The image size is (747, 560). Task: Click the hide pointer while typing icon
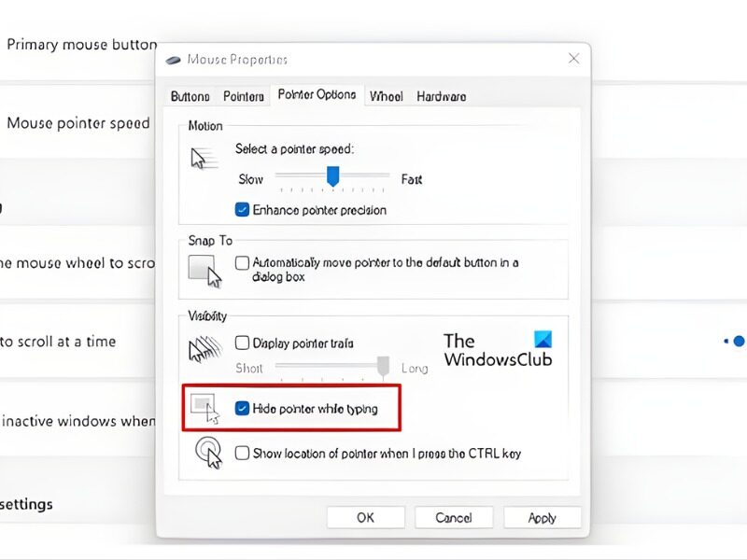pyautogui.click(x=205, y=408)
